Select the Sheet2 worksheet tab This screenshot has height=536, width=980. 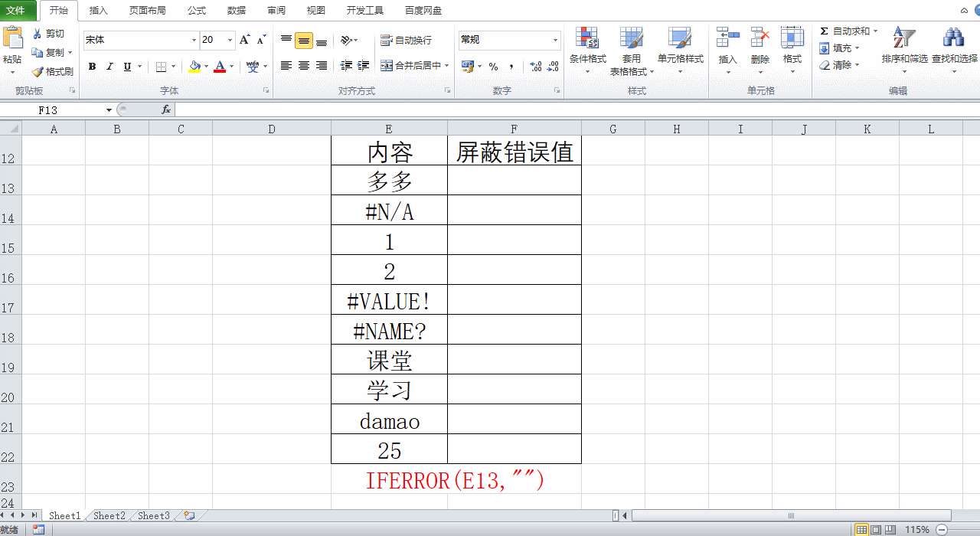pos(109,516)
